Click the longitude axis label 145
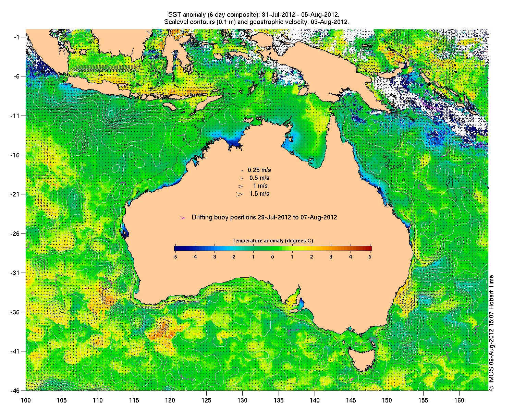The image size is (514, 420). 351,400
